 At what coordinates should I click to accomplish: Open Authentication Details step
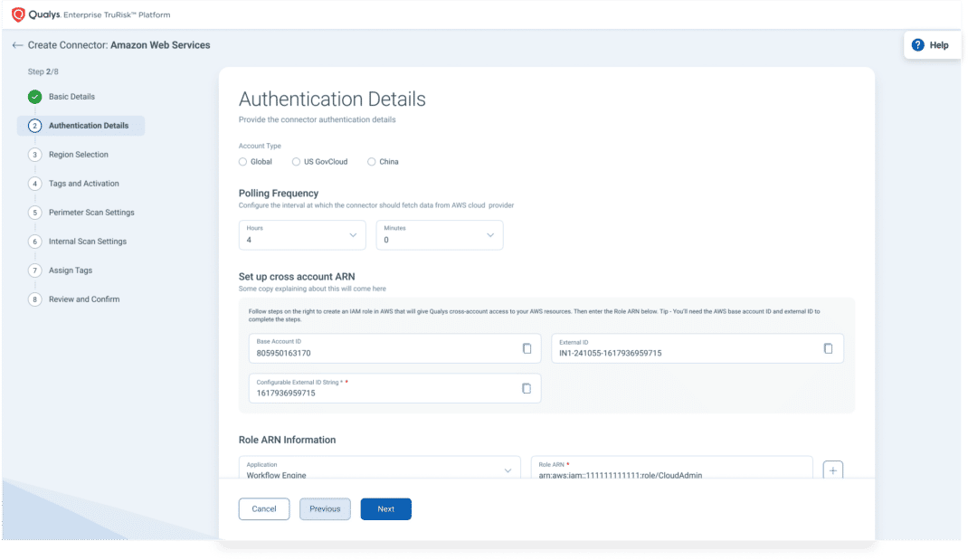[89, 126]
